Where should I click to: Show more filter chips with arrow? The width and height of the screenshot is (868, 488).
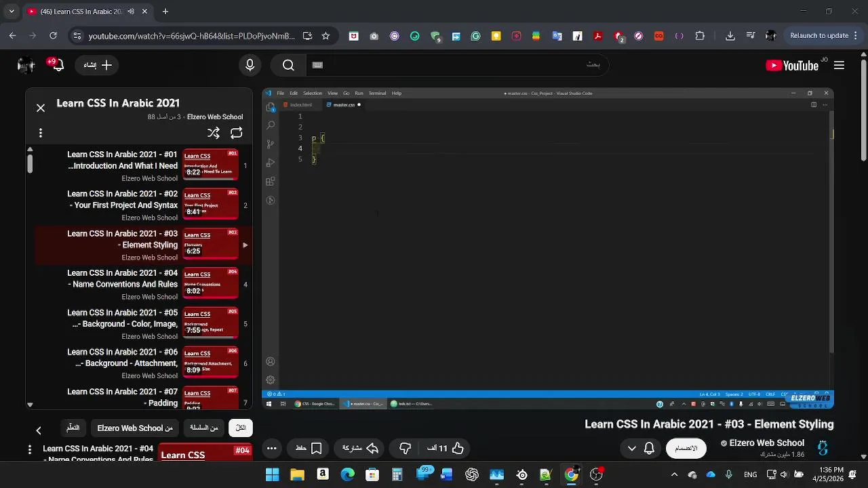(x=39, y=430)
